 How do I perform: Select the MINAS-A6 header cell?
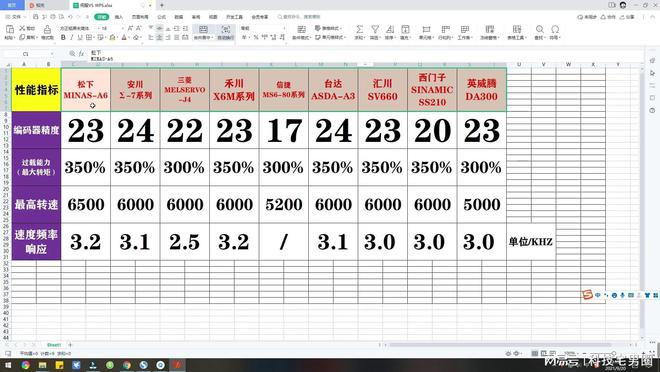pos(86,90)
